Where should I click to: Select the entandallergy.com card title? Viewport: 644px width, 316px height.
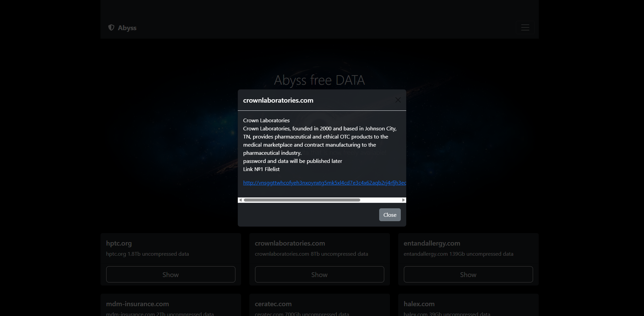(432, 243)
